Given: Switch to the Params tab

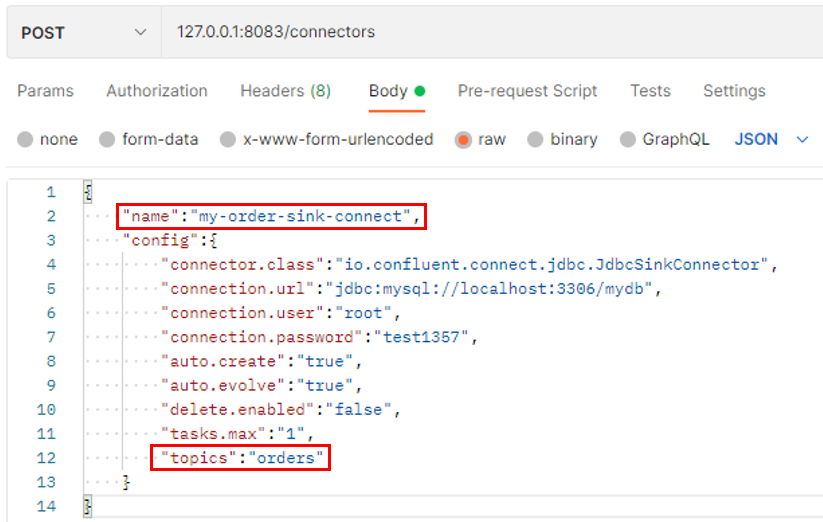Looking at the screenshot, I should click(x=46, y=91).
